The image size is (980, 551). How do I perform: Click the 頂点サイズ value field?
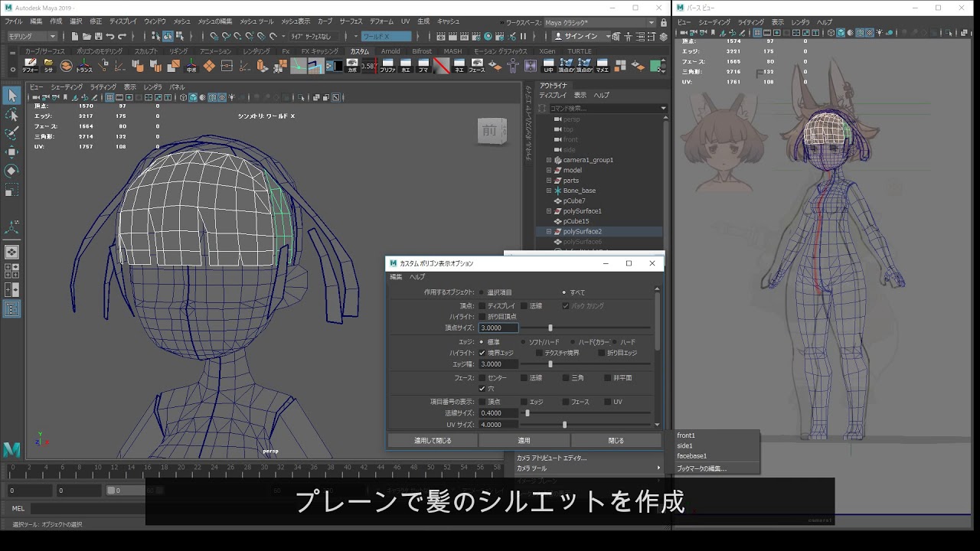tap(498, 328)
